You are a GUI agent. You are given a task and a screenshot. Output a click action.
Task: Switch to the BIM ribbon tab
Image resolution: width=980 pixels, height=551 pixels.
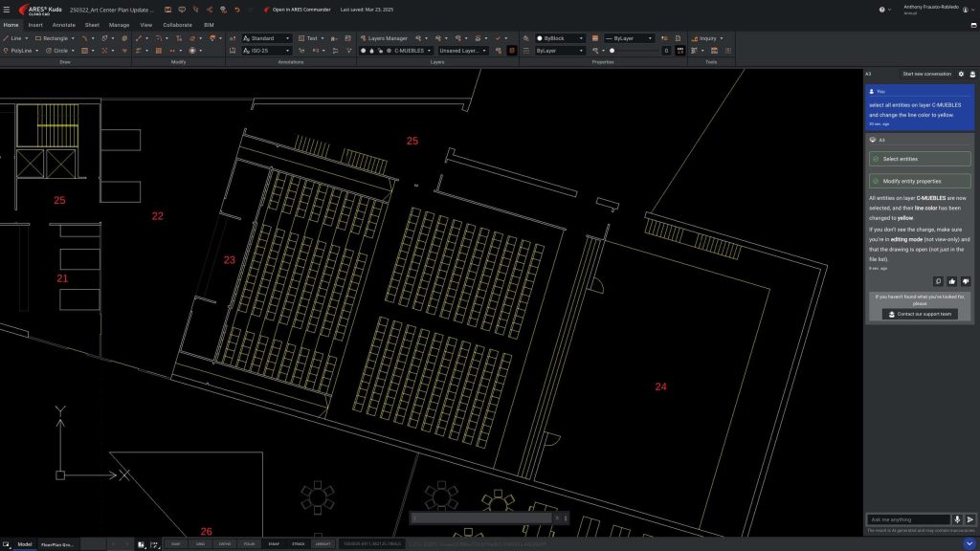209,25
